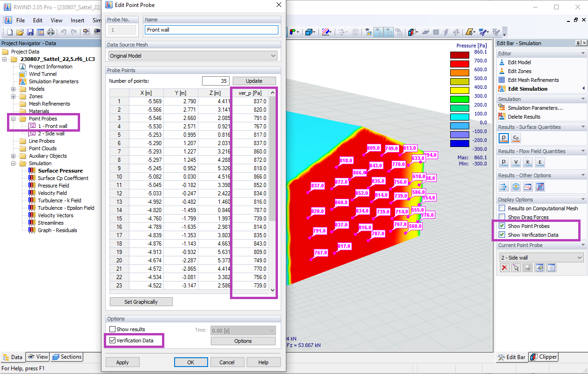
Task: Switch to the Sections tab
Action: tap(67, 357)
